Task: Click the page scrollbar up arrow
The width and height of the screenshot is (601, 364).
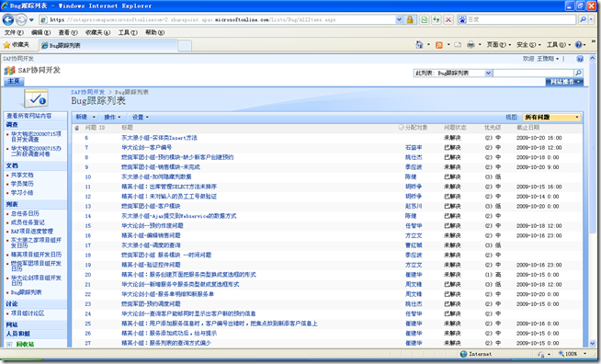Action: coord(593,59)
